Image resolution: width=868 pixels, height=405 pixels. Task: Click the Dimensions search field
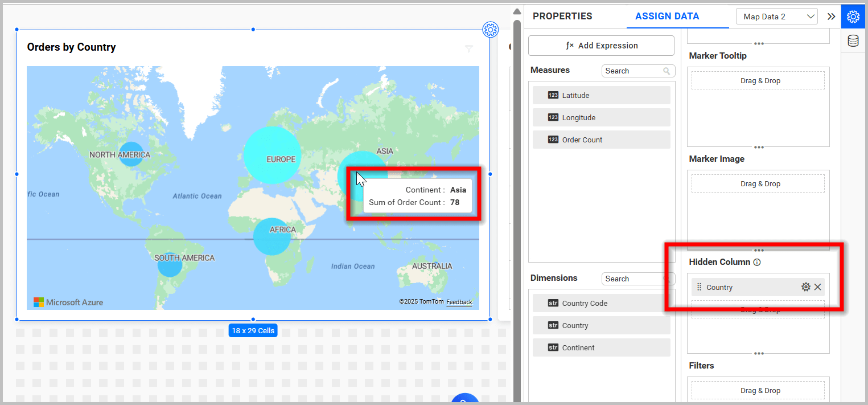633,279
